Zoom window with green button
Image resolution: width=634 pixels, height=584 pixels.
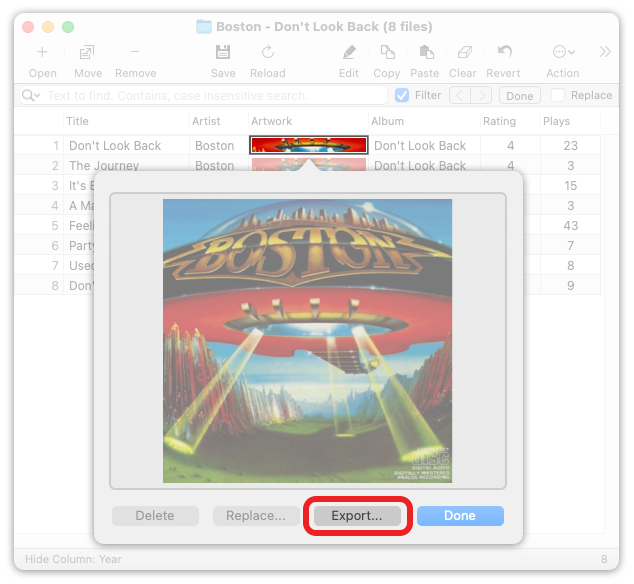tap(68, 27)
